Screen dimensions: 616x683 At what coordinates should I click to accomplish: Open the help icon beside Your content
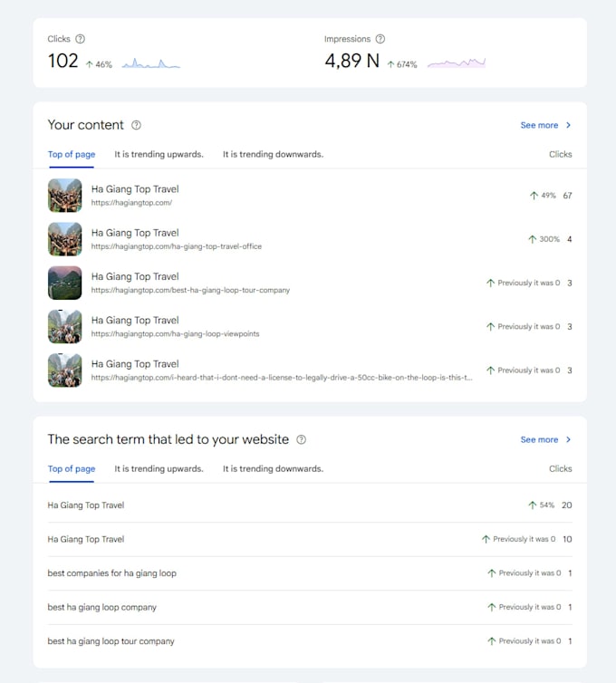[x=137, y=125]
